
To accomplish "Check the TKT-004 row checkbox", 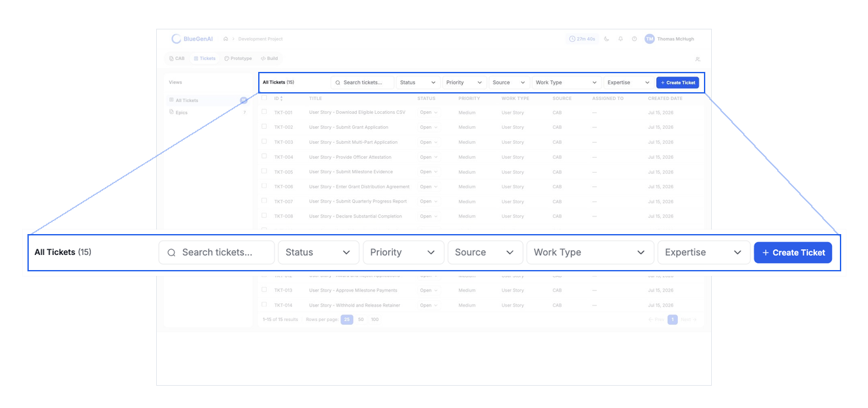I will pyautogui.click(x=265, y=156).
